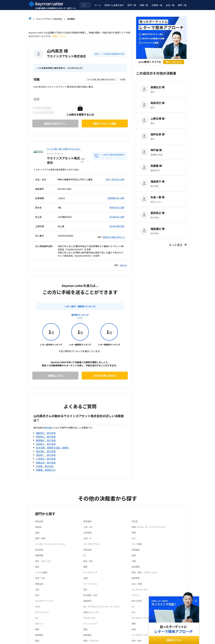Click register for company updates button
Screen dimensions: 215x644
tap(109, 156)
